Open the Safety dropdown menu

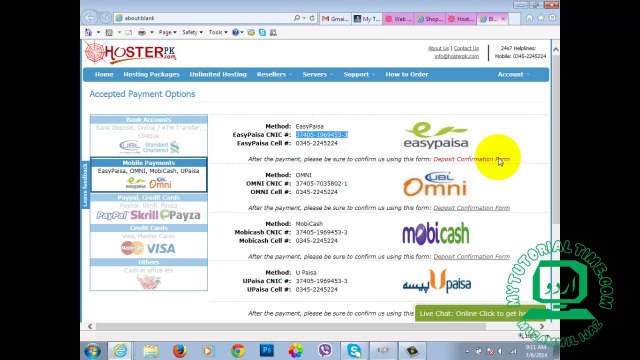(x=192, y=32)
